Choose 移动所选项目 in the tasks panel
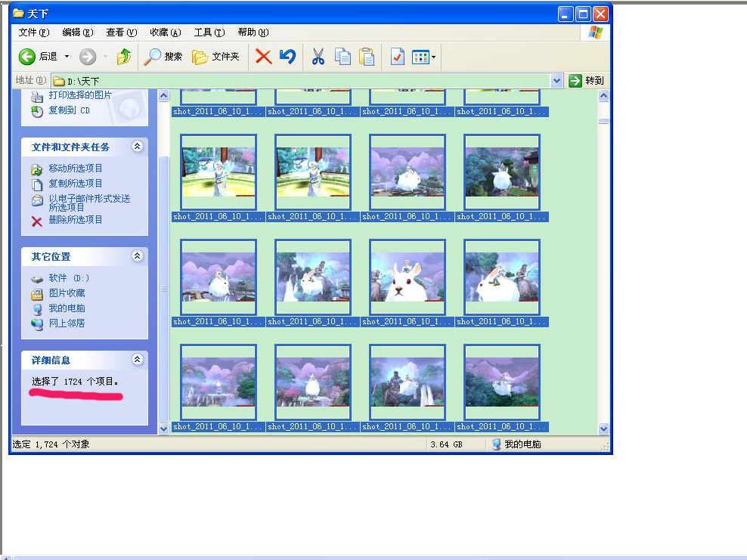 [76, 168]
